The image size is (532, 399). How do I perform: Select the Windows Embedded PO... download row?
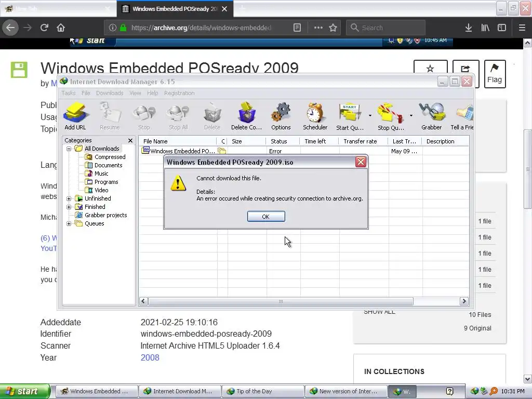(x=304, y=151)
